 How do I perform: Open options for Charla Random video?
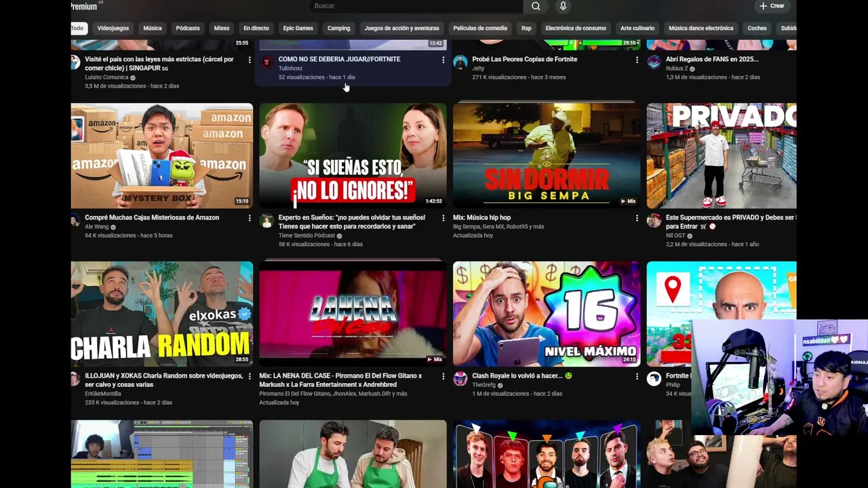click(250, 377)
